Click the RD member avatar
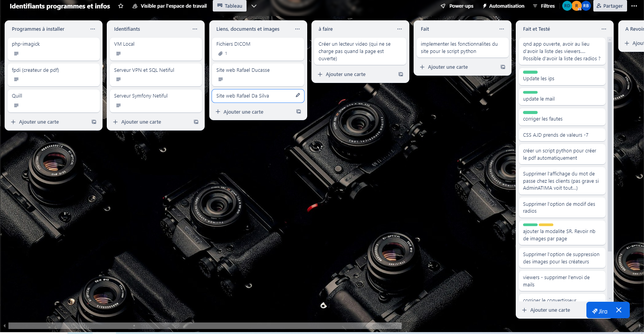 pyautogui.click(x=567, y=6)
